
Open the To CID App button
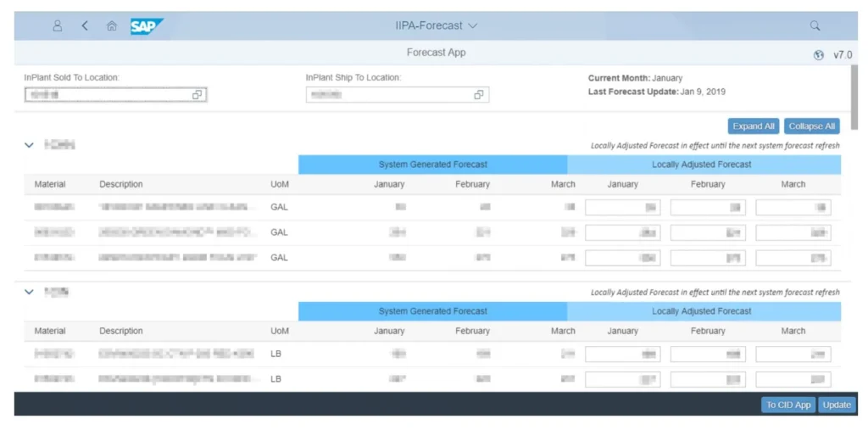pos(788,405)
